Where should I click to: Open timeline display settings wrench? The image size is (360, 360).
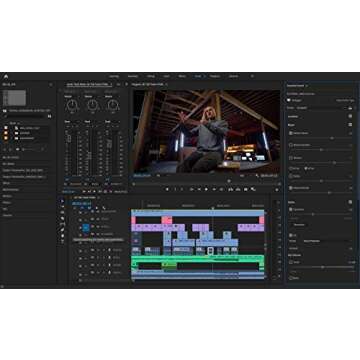[x=104, y=208]
